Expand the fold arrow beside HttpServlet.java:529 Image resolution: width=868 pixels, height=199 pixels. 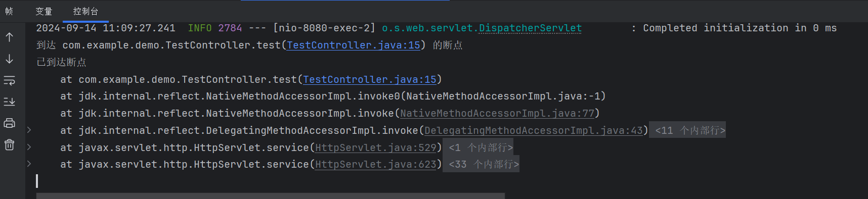(29, 147)
